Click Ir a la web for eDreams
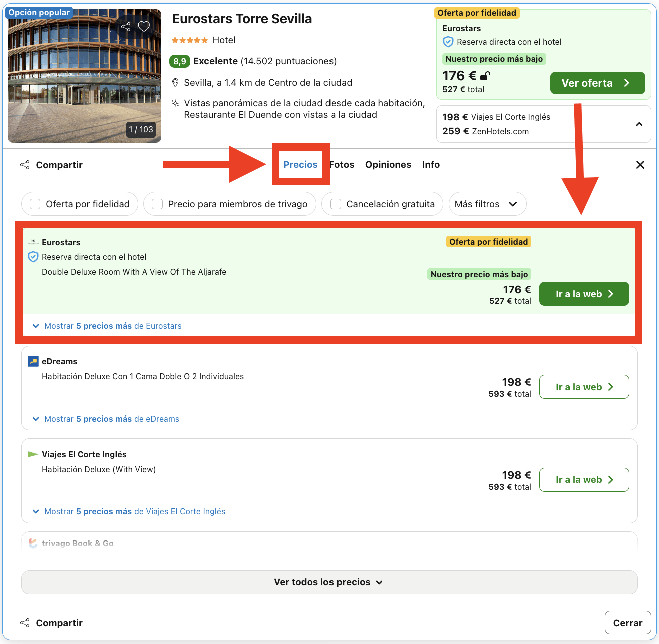659x644 pixels. coord(584,386)
